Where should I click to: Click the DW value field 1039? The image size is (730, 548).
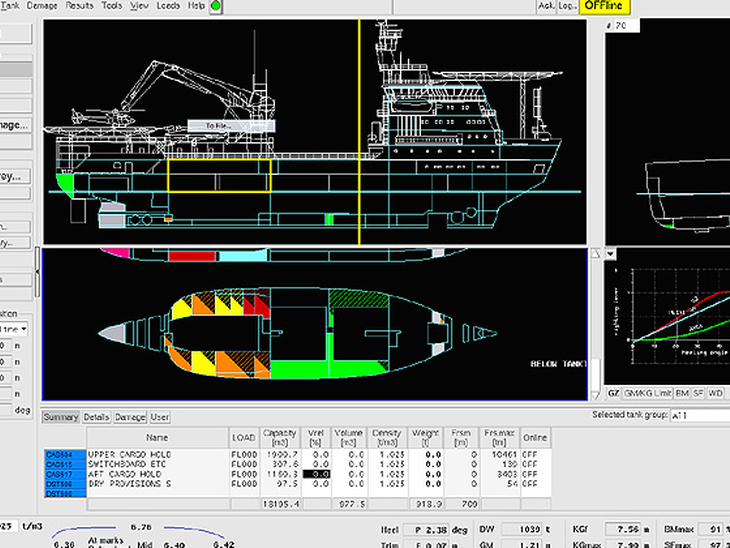pyautogui.click(x=523, y=530)
